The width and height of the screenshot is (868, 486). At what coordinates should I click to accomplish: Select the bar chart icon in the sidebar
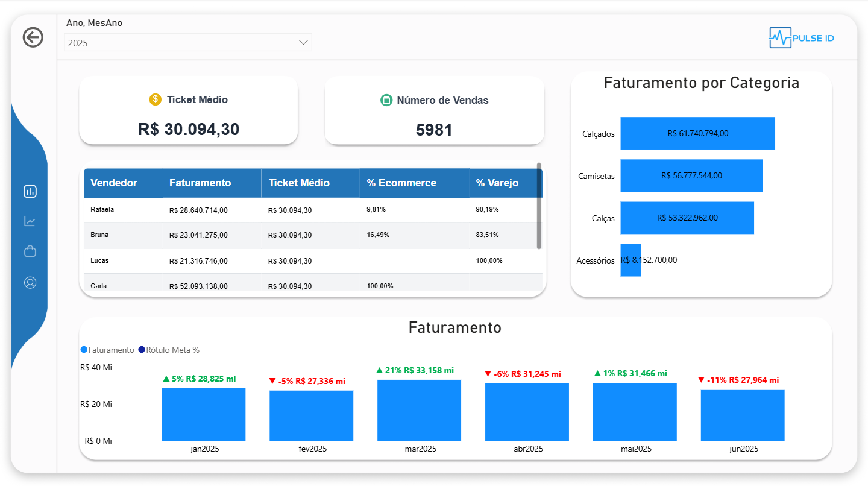[30, 191]
